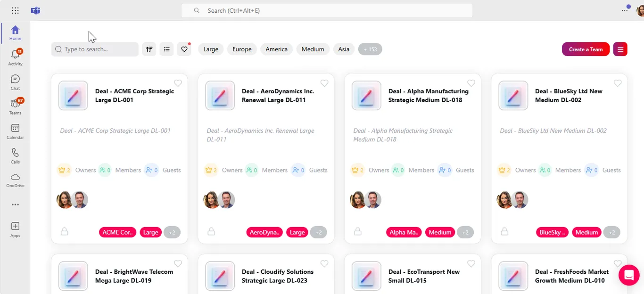This screenshot has height=294, width=644.
Task: Click the ACME Cor.. tag pill
Action: [x=118, y=232]
